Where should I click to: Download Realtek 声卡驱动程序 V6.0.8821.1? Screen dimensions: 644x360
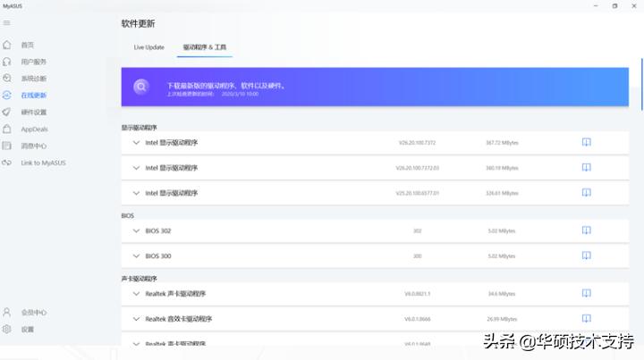click(x=587, y=293)
